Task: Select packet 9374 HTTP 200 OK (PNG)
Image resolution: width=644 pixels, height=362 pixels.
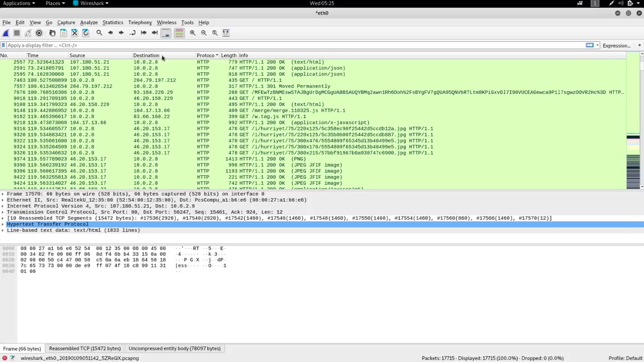Action: coord(313,159)
